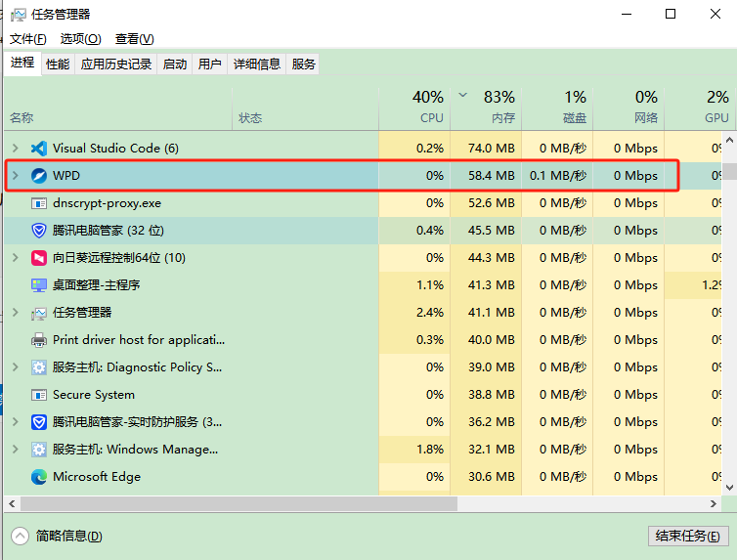Image resolution: width=737 pixels, height=560 pixels.
Task: Click the 任务管理器 process row icon
Action: click(38, 313)
